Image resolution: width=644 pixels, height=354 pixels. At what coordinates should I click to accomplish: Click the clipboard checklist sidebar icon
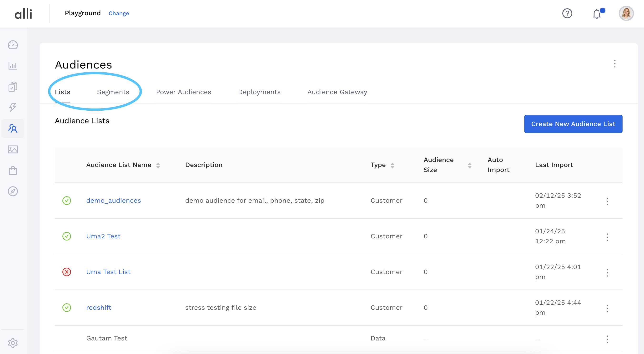point(13,87)
